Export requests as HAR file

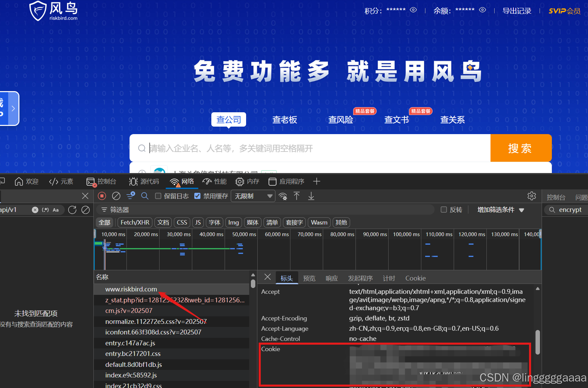pos(311,196)
